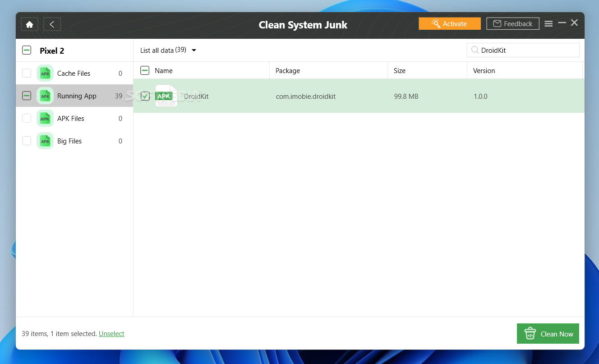The image size is (599, 364).
Task: Click the 99.8 MB size value
Action: [x=406, y=96]
